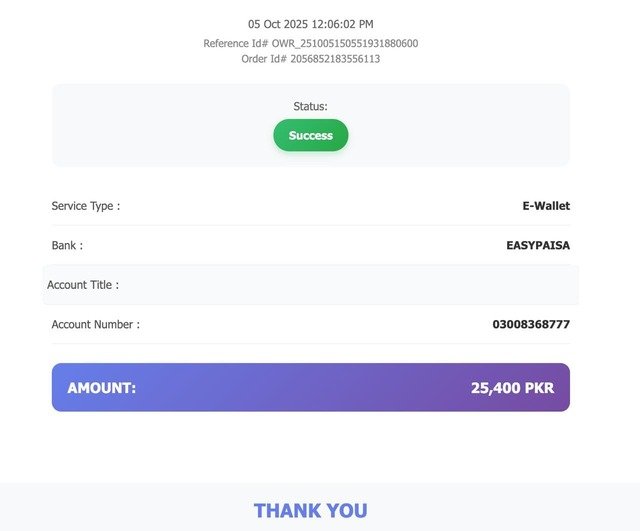Select the E-Wallet service value
This screenshot has height=531, width=640.
(x=546, y=206)
